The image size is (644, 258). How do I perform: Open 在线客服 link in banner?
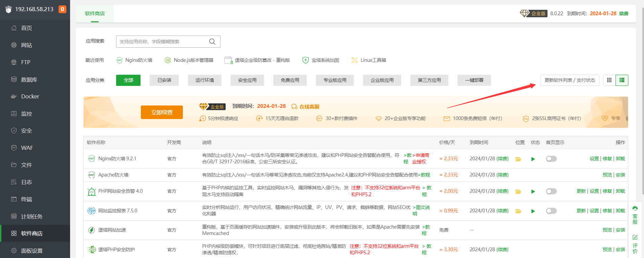(x=306, y=107)
